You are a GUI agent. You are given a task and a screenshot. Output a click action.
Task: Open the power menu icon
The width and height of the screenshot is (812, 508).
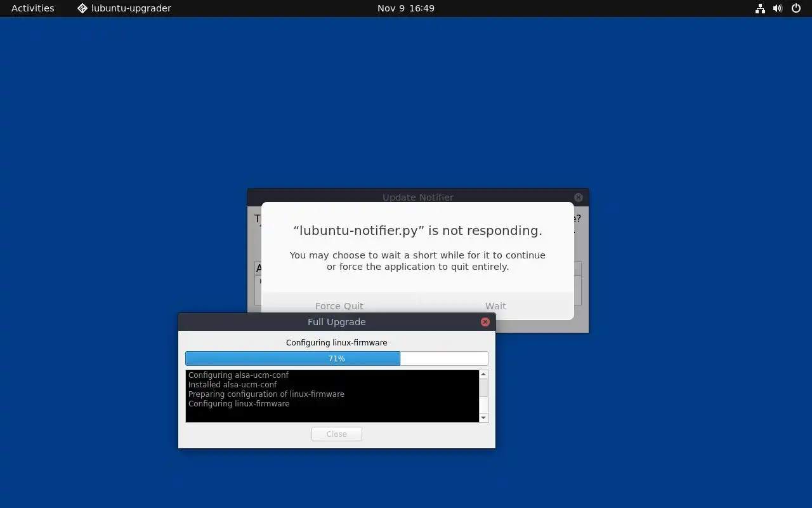coord(796,8)
